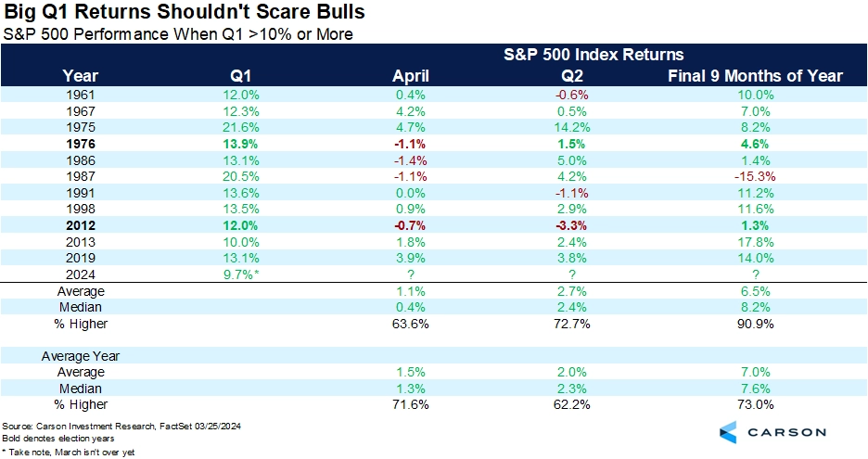Click the 21.6% Q1 value for 1975

tap(242, 128)
